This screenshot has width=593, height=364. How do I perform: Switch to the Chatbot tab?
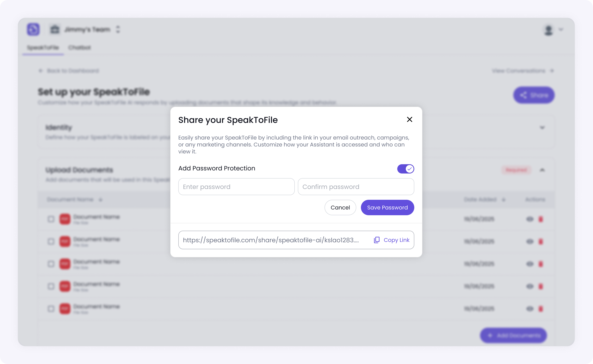(x=79, y=47)
